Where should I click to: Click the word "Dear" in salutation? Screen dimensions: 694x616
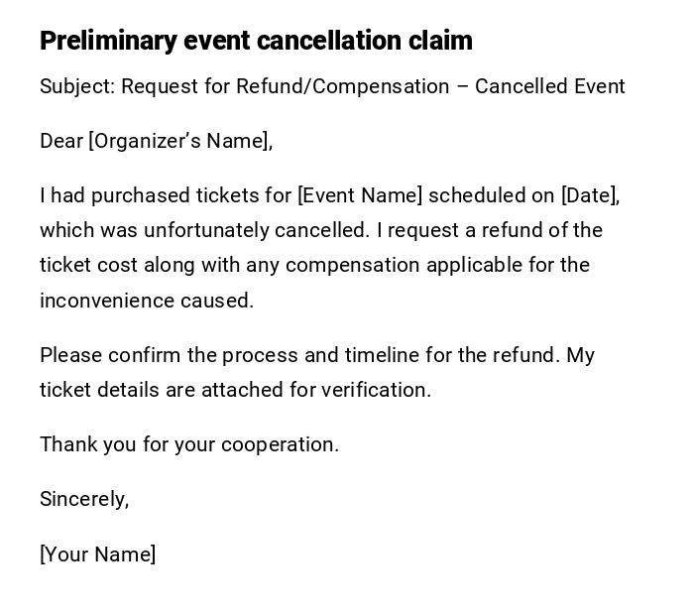[x=61, y=141]
